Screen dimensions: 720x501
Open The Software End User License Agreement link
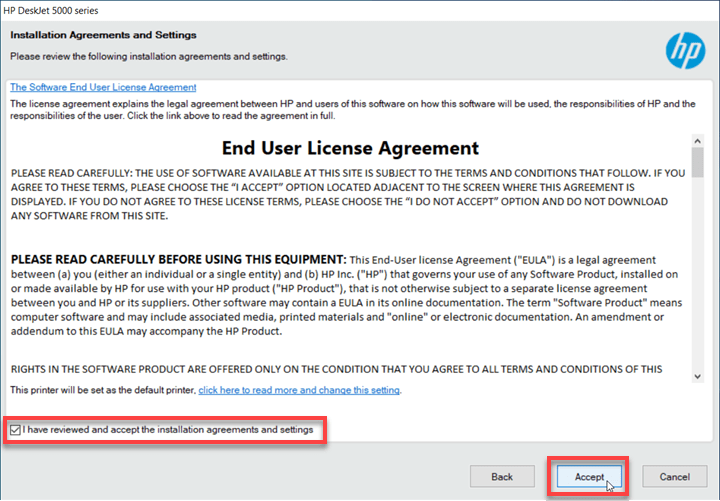tap(103, 87)
